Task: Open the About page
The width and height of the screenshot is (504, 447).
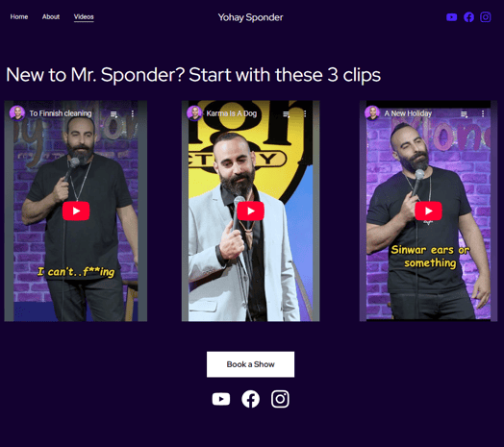Action: click(x=51, y=16)
